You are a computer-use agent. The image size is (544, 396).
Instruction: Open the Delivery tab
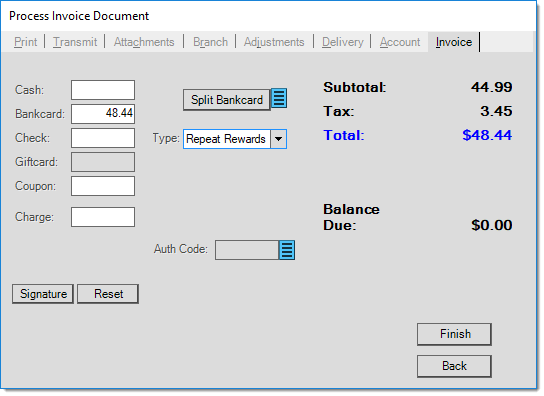[x=342, y=42]
